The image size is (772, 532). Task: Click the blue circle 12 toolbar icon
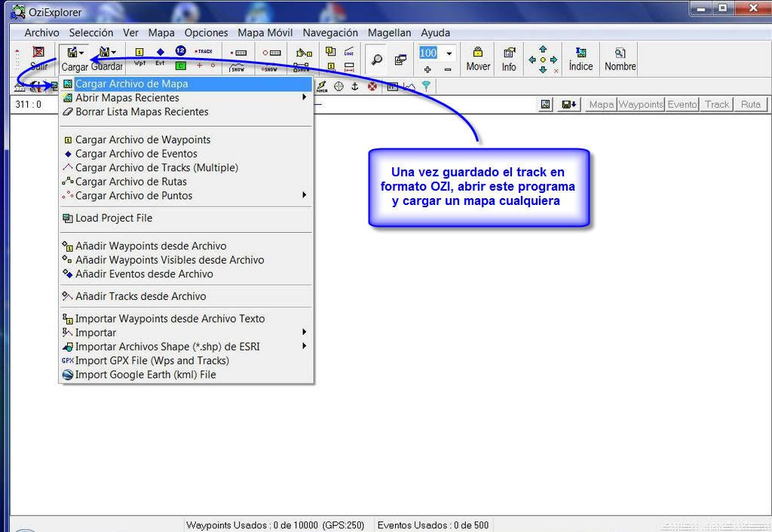181,50
